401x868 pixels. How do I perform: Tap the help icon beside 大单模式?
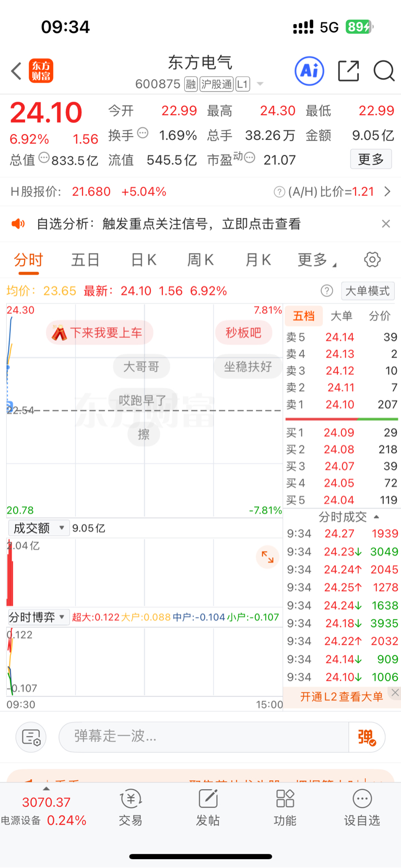(327, 291)
